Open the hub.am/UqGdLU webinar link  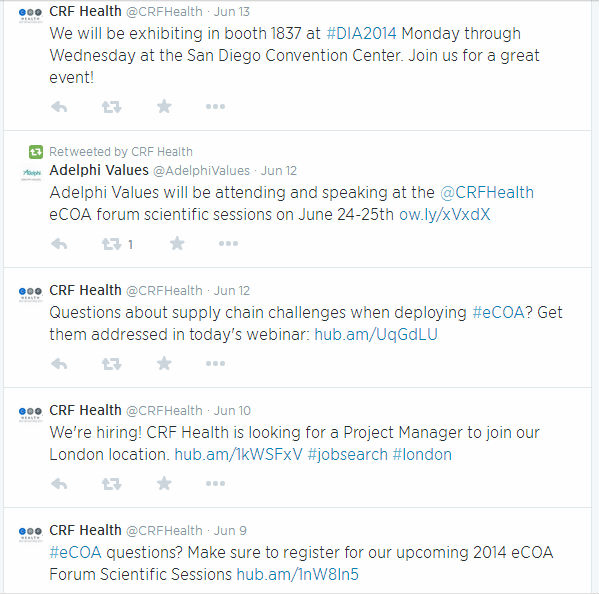click(376, 335)
